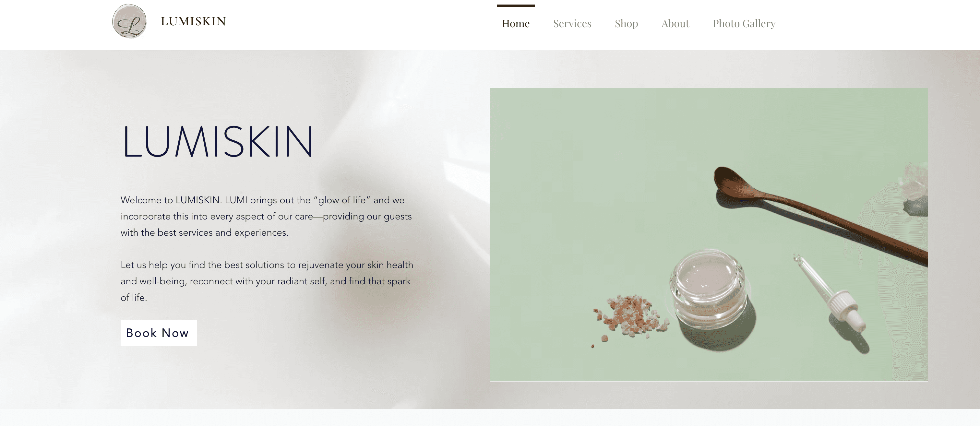Select the large LUMISKIN hero heading
This screenshot has height=426, width=980.
[218, 141]
